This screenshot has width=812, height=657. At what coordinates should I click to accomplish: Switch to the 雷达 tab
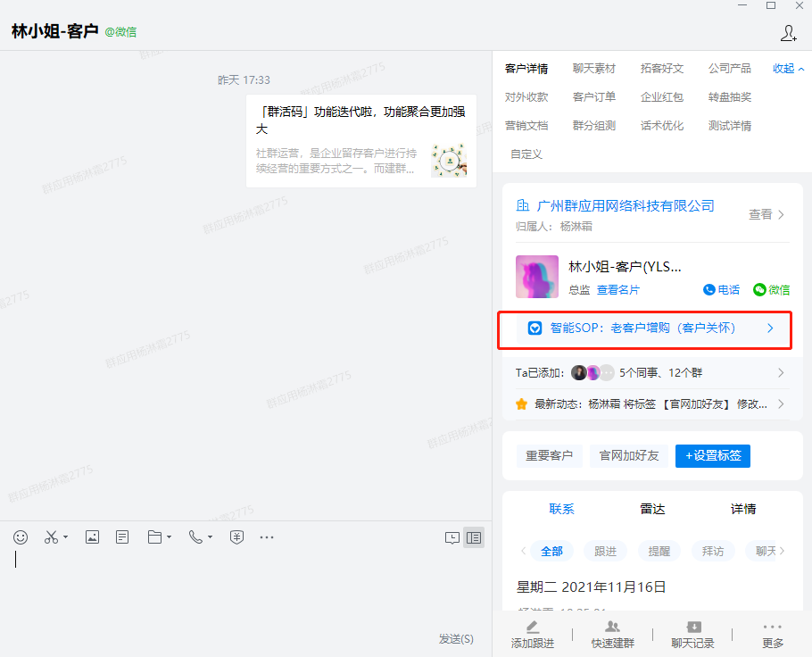click(x=652, y=509)
